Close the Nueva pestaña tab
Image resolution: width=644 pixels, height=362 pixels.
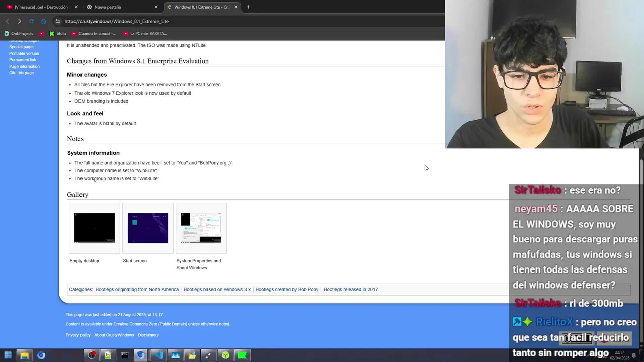click(156, 7)
